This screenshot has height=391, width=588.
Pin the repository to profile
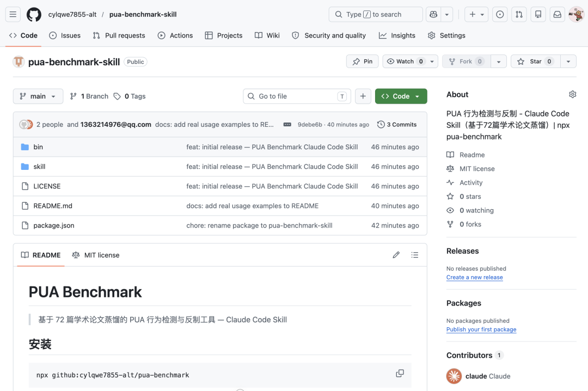click(362, 62)
